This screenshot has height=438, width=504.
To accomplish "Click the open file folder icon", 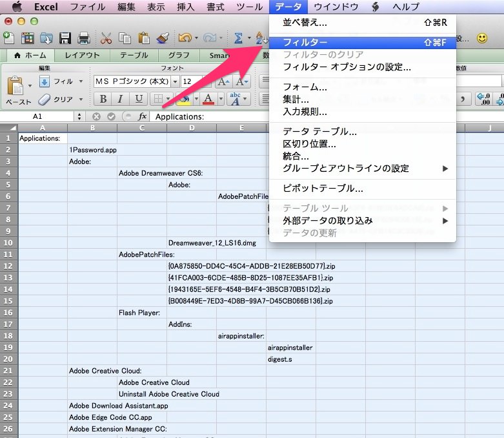I will coord(46,38).
